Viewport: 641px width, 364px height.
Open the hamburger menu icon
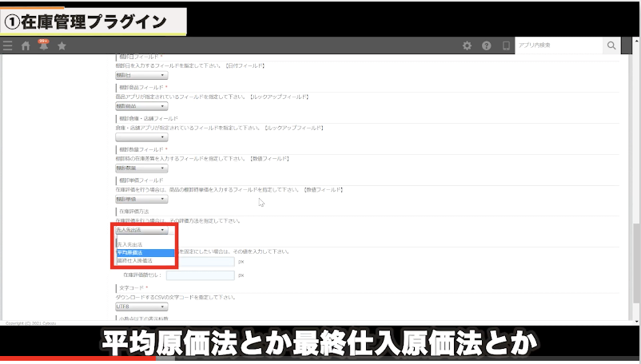(x=8, y=46)
